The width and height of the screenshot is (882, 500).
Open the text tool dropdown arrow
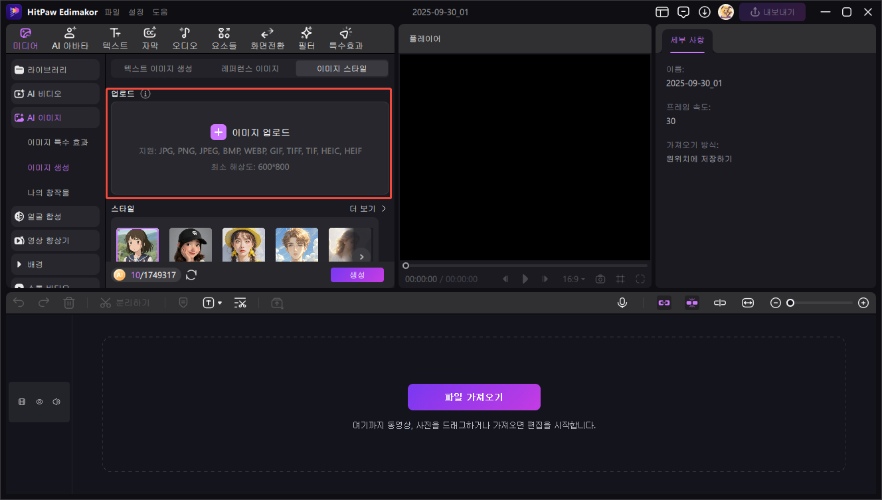point(219,303)
